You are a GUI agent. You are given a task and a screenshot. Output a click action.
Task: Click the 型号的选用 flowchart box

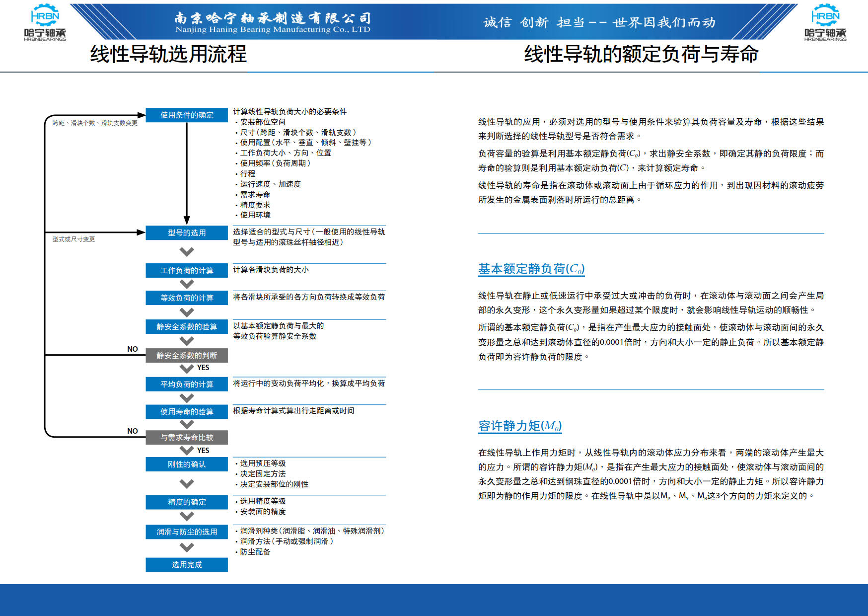pyautogui.click(x=187, y=232)
